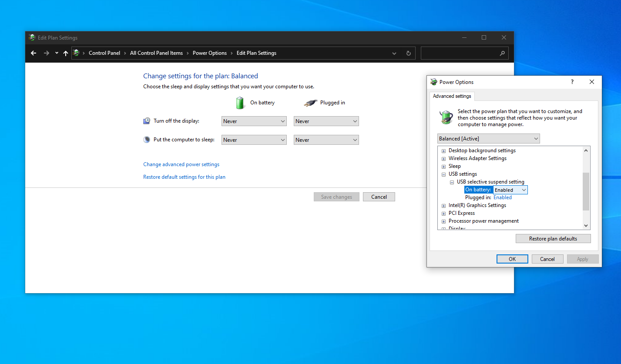The image size is (621, 364).
Task: Click the Plugged in Enabled value
Action: tap(502, 197)
